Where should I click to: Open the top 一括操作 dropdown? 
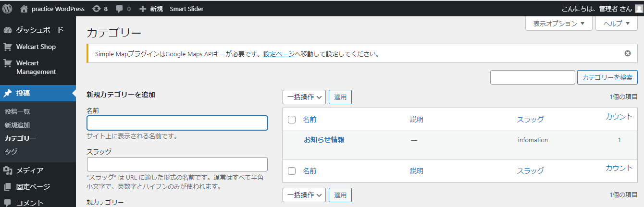pos(304,97)
